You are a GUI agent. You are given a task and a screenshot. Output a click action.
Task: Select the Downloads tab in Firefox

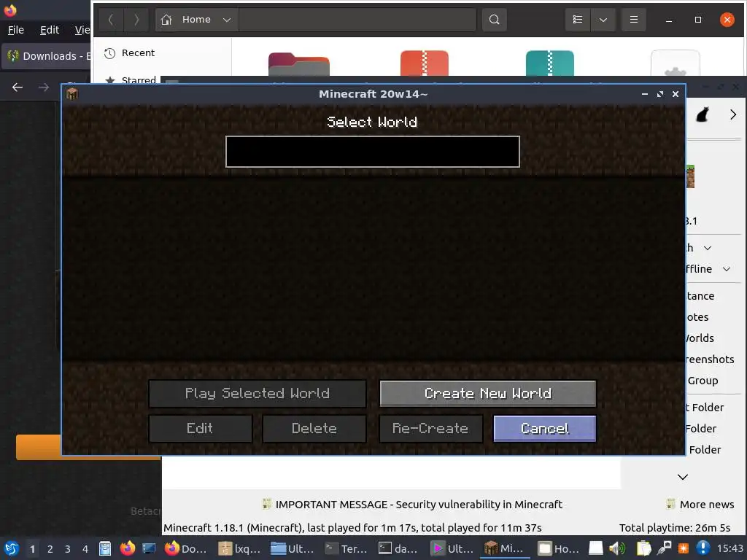click(47, 56)
